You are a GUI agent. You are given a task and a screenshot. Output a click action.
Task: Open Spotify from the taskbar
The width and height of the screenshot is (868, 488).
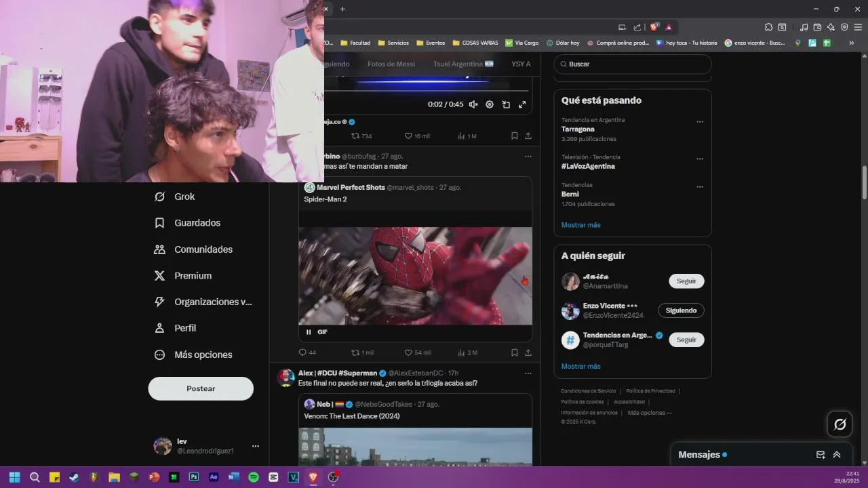[254, 477]
